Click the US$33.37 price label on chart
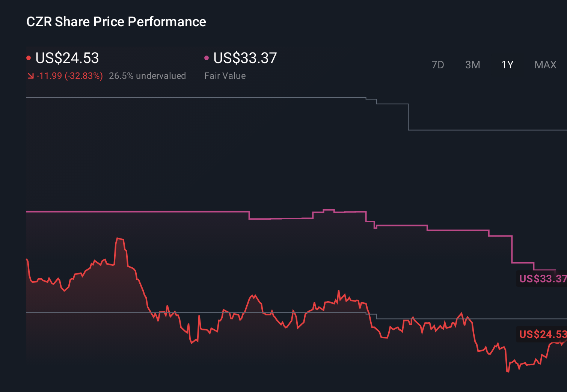Screen dimensions: 567x392 [x=542, y=279]
